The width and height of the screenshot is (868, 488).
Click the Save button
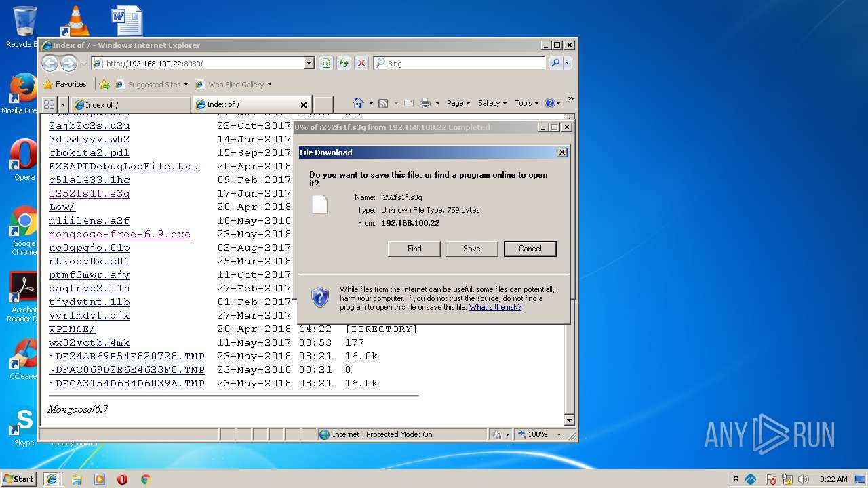pos(472,249)
